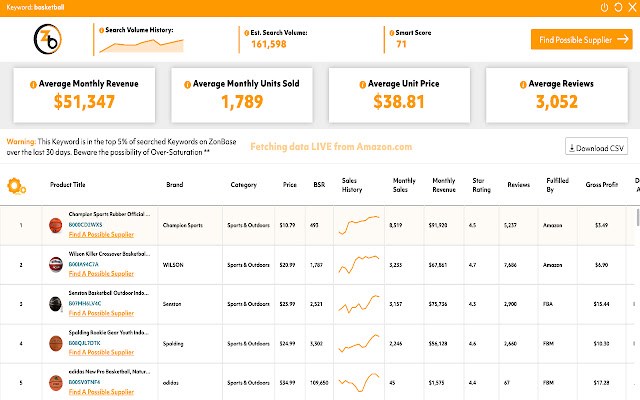Click the Senston sales history sparkline

(359, 302)
